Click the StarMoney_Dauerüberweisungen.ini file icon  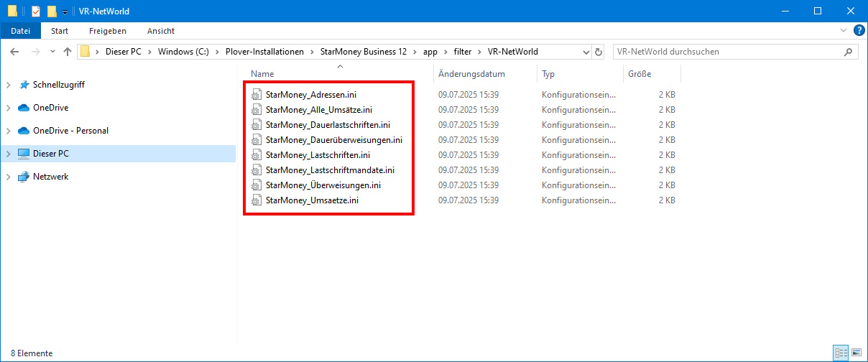256,140
